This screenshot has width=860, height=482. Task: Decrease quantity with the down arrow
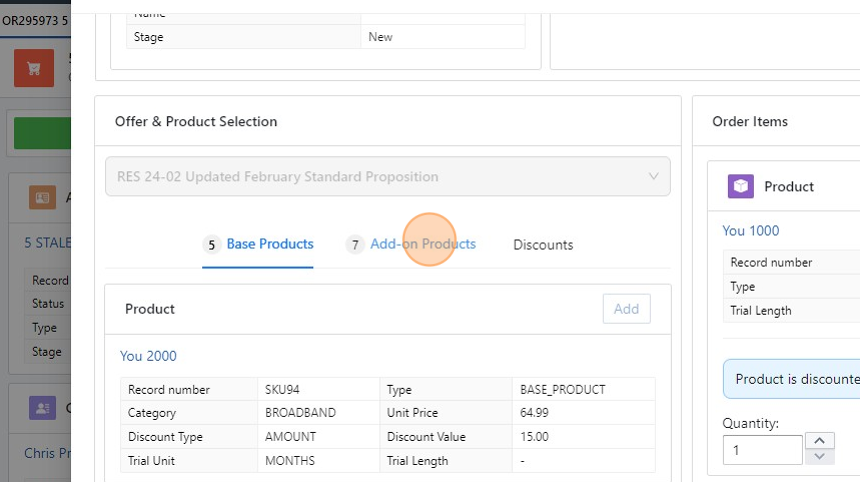pos(820,457)
